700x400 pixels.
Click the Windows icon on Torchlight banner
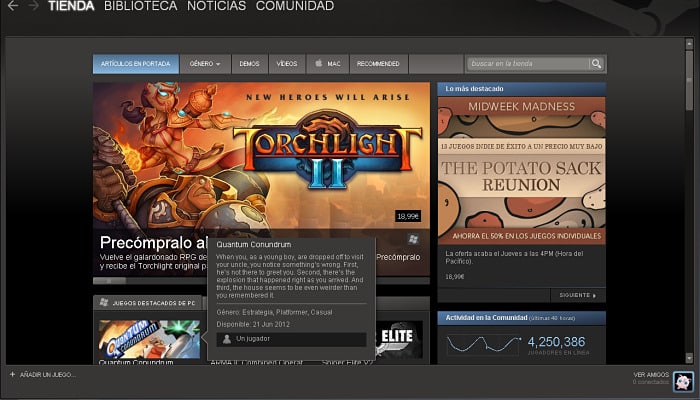click(413, 239)
